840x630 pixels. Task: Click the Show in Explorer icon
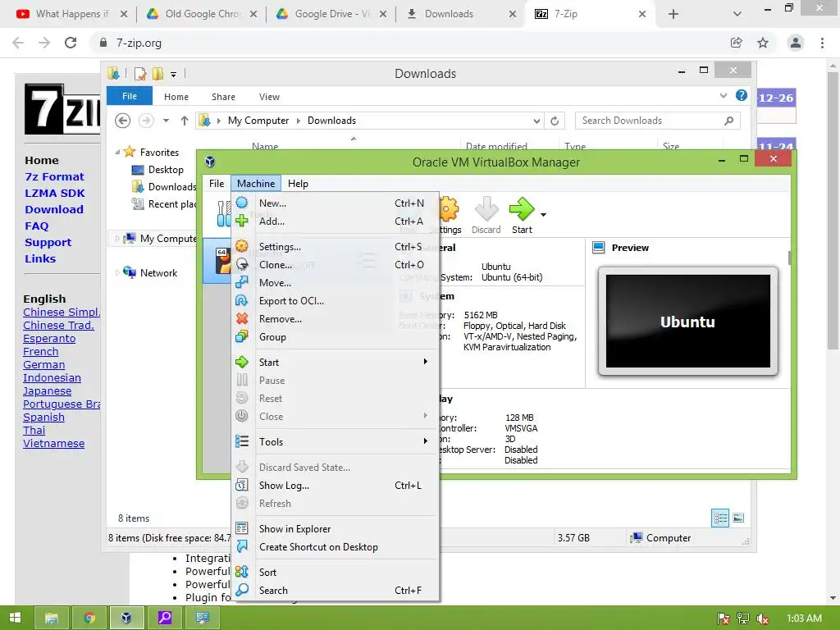(242, 528)
